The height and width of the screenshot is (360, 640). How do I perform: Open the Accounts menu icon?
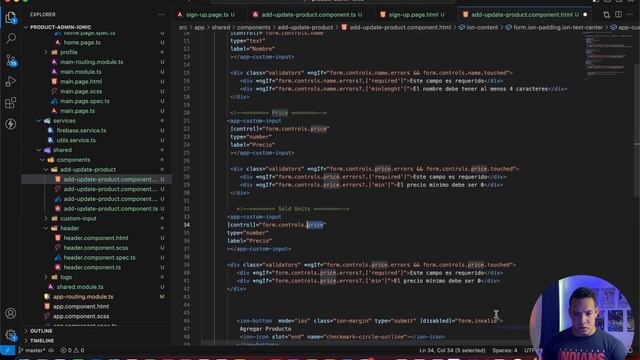11,313
